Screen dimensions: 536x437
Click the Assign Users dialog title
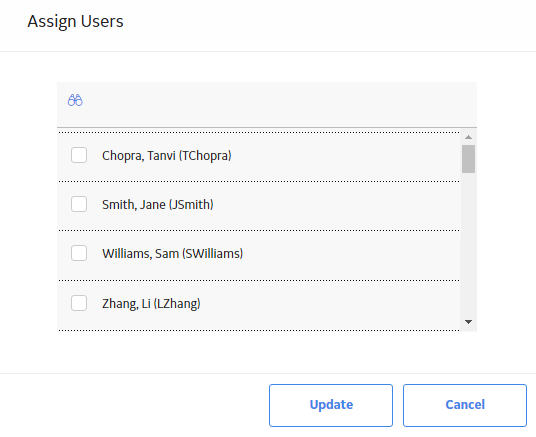pyautogui.click(x=75, y=21)
